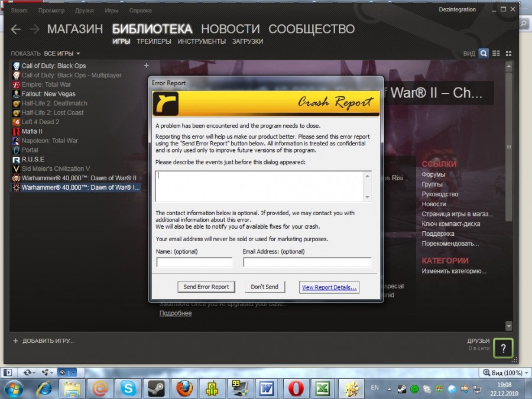Click the Mail.ru agent @ taskbar icon
Viewport: 532px width, 399px height.
click(100, 389)
